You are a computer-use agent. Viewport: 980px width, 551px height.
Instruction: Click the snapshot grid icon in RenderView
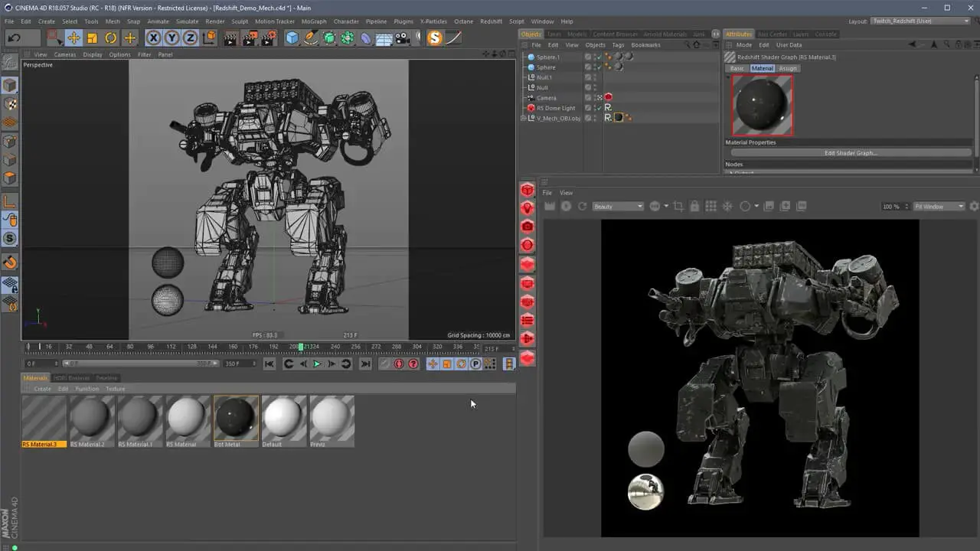(x=710, y=207)
